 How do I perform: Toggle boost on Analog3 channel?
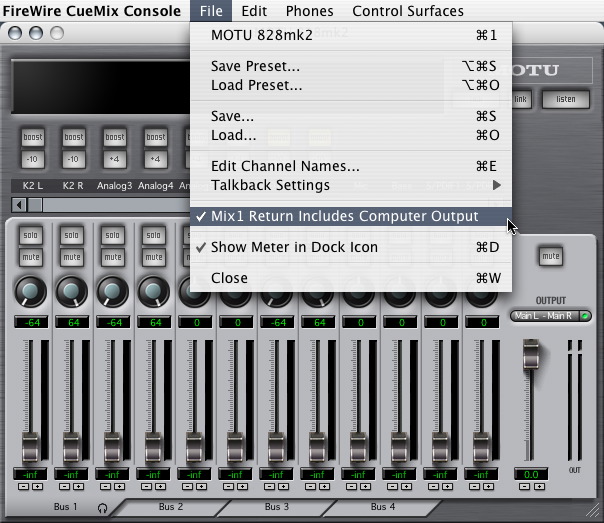115,137
